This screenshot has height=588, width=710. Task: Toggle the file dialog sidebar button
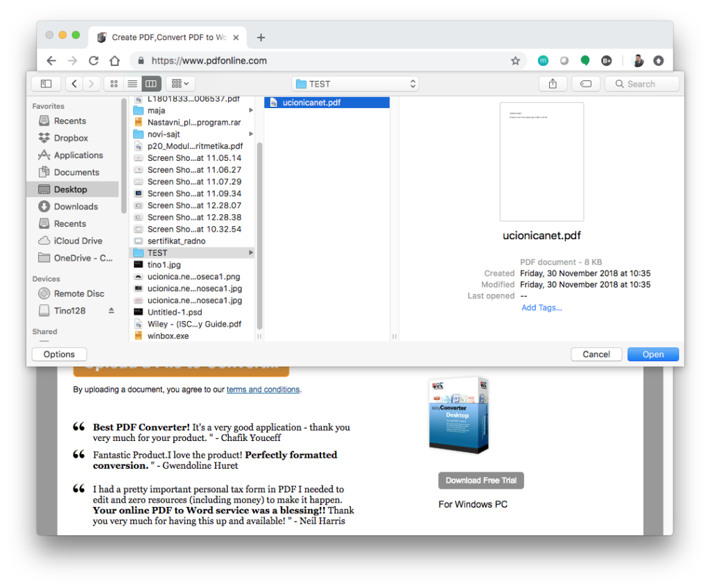pos(46,84)
